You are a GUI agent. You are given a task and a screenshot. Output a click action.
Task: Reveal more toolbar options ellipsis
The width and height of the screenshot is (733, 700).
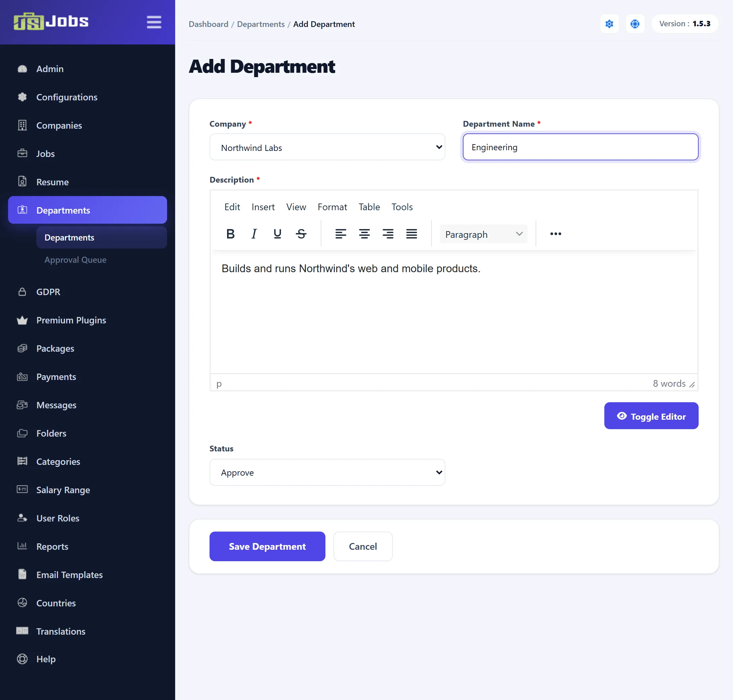pos(555,234)
